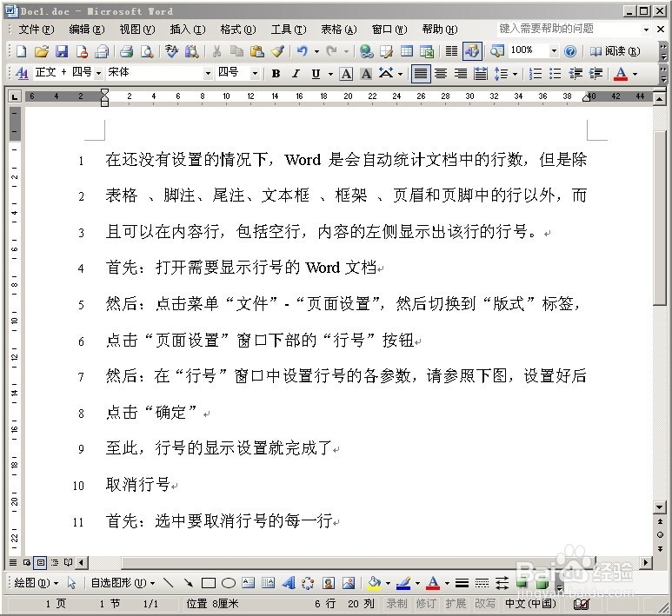
Task: Paste from the clipboard icon
Action: point(257,51)
